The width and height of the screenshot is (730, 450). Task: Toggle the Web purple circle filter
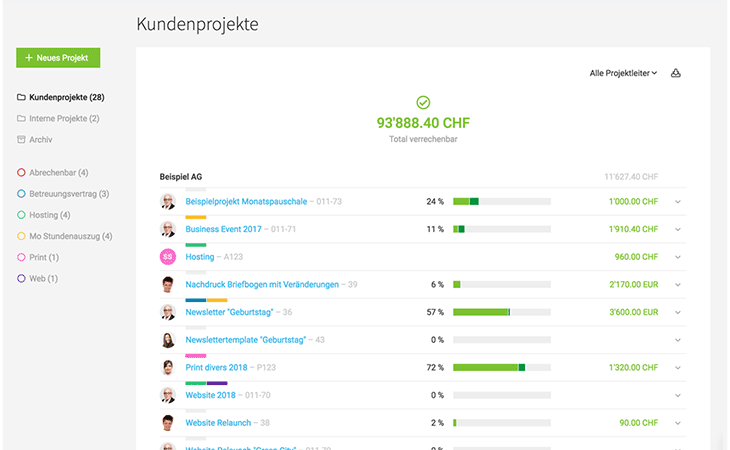coord(22,278)
